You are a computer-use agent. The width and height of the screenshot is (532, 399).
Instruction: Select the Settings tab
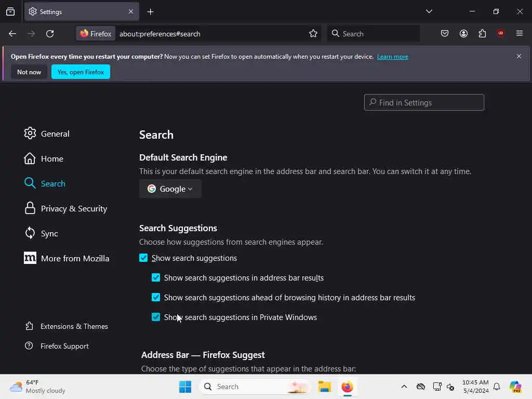click(82, 11)
